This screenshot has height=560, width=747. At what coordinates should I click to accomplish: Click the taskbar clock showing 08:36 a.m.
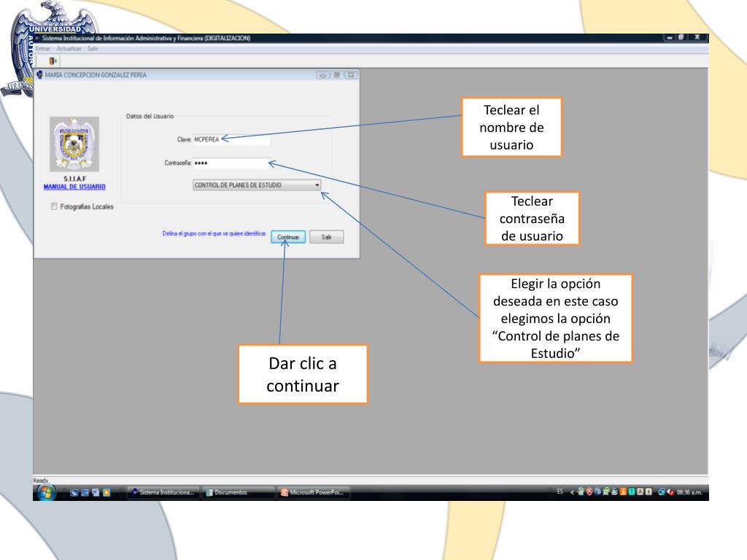(689, 493)
